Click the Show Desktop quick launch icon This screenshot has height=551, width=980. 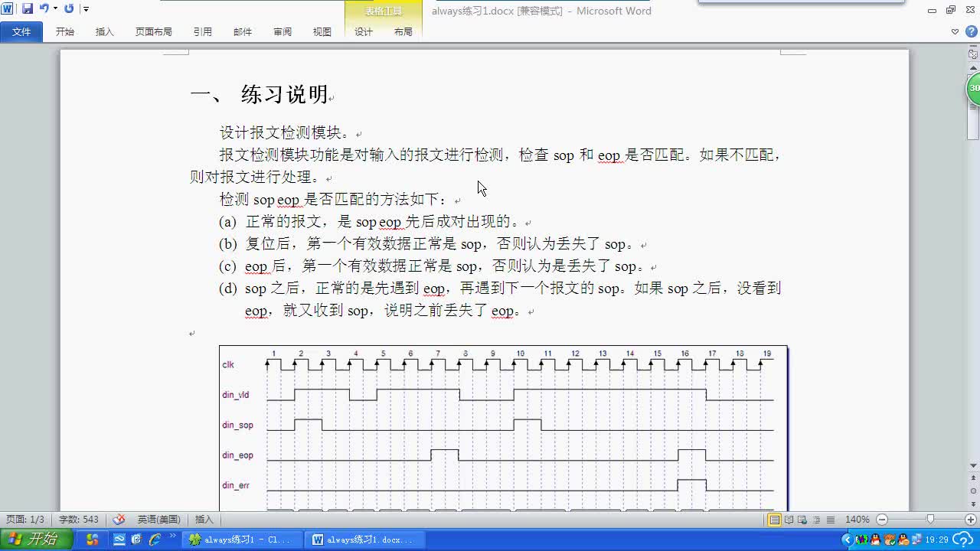pyautogui.click(x=119, y=540)
